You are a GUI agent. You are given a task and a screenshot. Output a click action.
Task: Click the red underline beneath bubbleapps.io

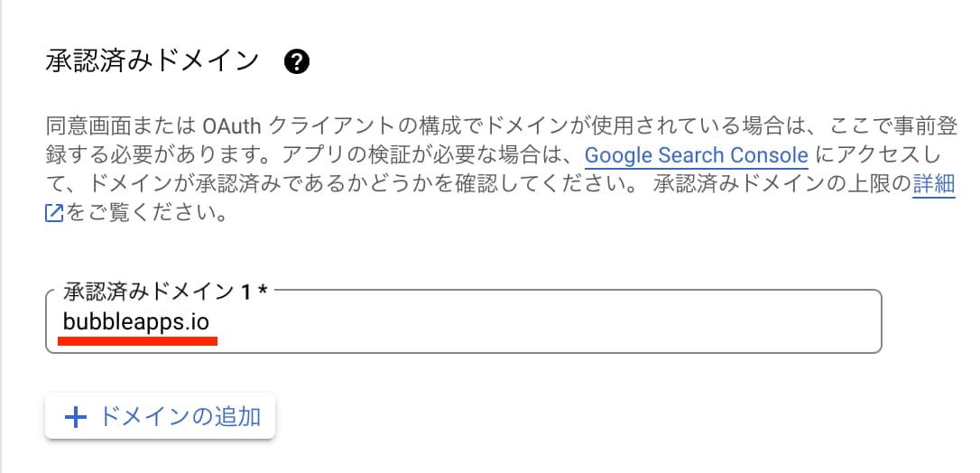(137, 341)
